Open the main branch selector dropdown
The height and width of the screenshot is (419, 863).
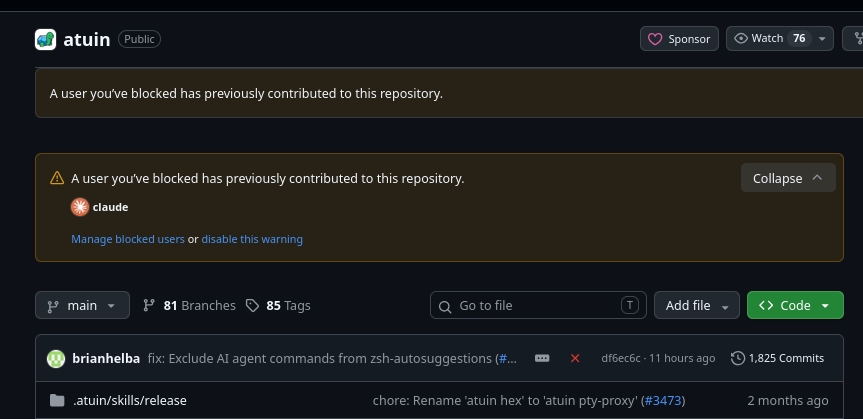coord(83,306)
